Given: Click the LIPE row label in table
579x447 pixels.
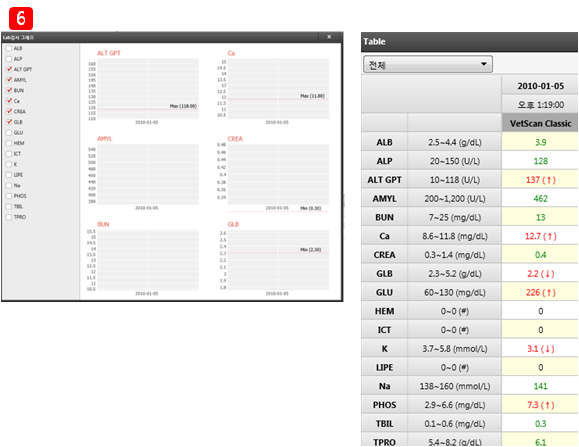Looking at the screenshot, I should pyautogui.click(x=384, y=368).
